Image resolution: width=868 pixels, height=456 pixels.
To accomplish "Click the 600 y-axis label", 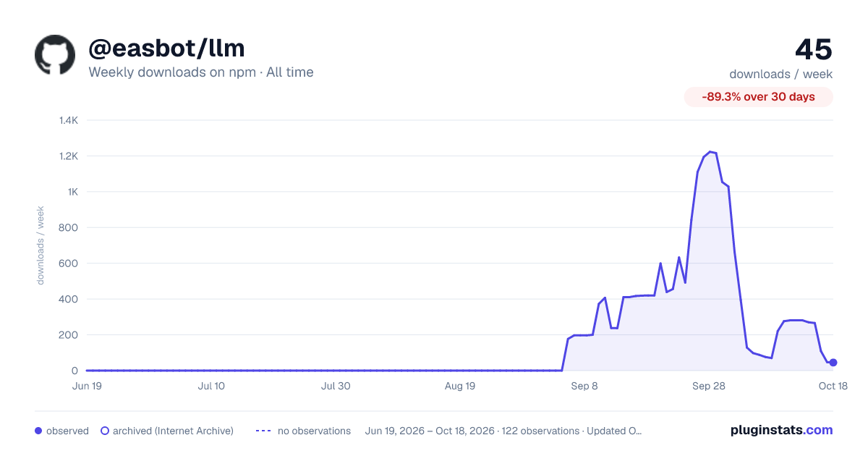I will pos(69,263).
